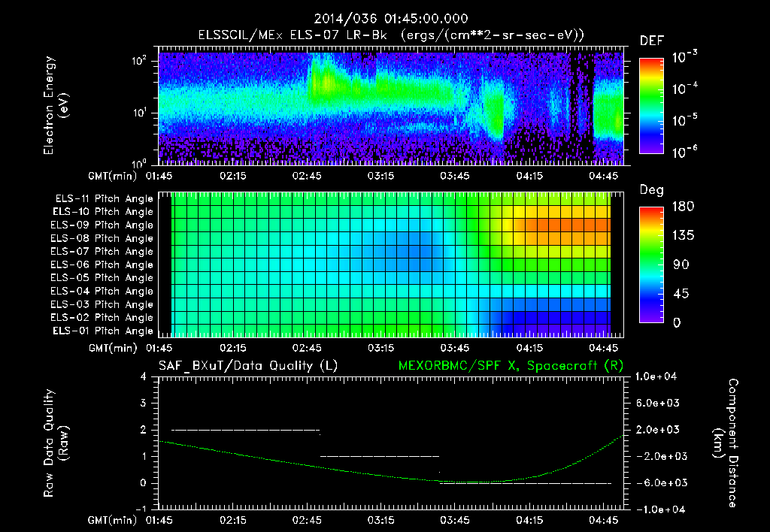
Task: Click the 45 value on the Deg scale
Action: 681,294
